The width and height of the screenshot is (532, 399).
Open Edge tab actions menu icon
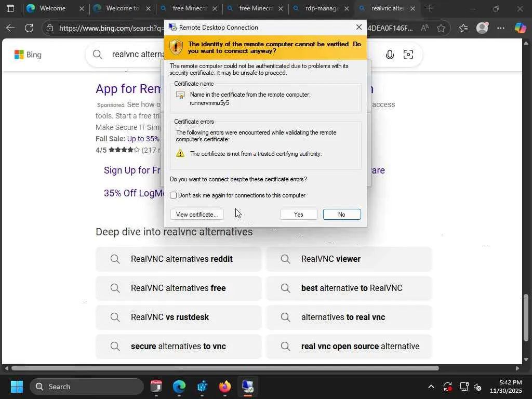tap(10, 8)
